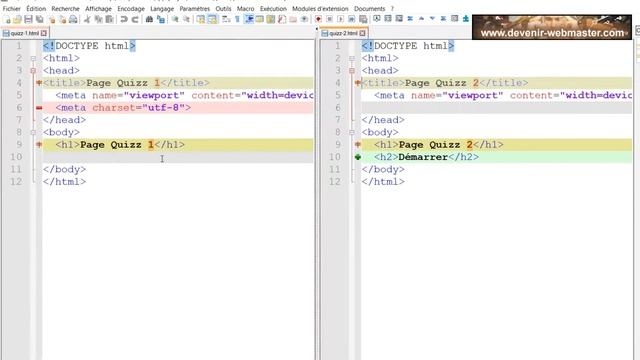Viewport: 640px width, 360px height.
Task: Open the Recherche menu
Action: click(65, 9)
